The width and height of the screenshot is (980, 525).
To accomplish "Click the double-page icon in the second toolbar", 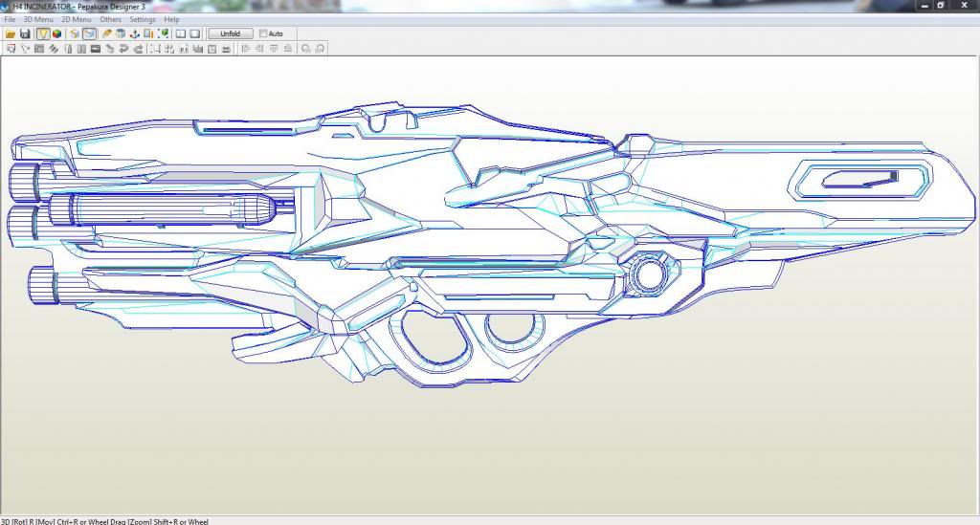I will [x=81, y=49].
